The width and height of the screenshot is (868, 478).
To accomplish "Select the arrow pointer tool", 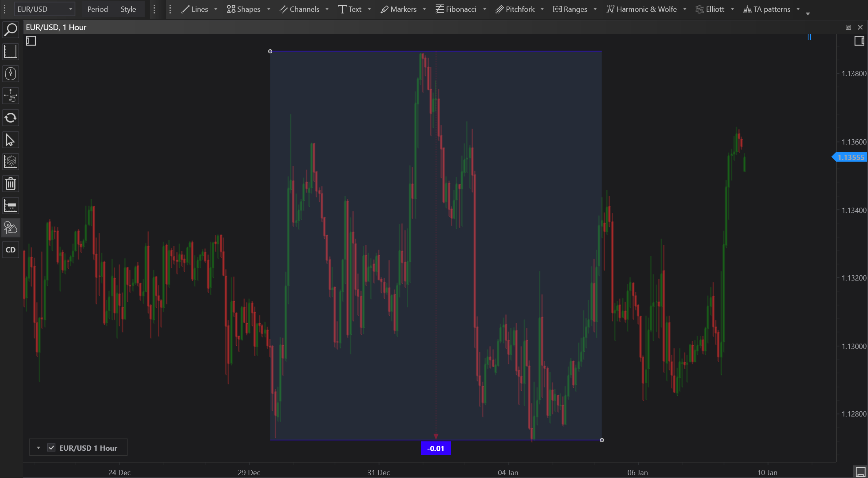I will [x=11, y=140].
